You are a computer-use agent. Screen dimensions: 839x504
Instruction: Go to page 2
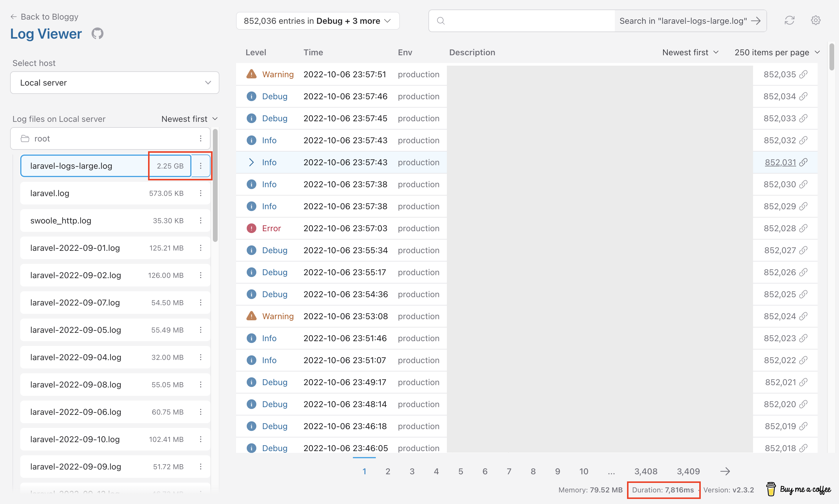(x=388, y=471)
